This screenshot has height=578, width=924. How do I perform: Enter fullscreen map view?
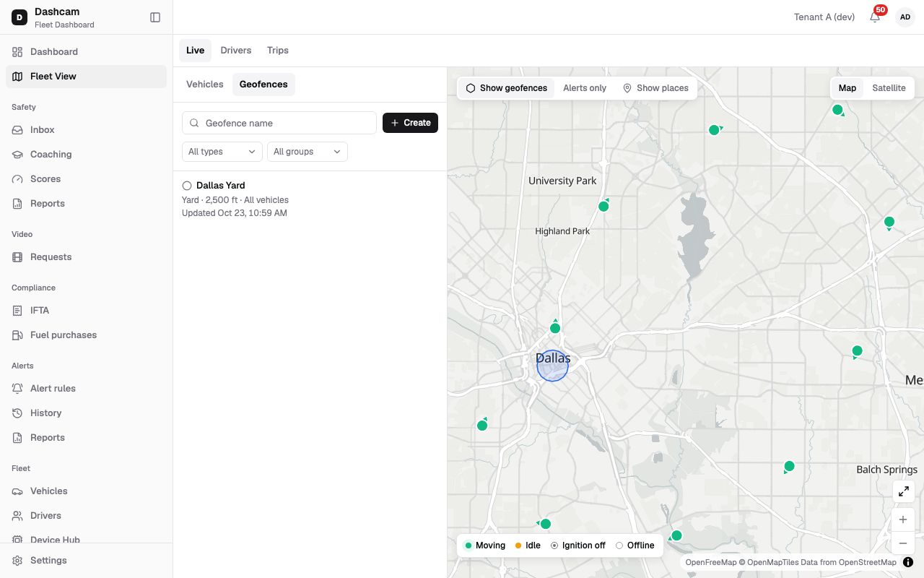[x=903, y=491]
